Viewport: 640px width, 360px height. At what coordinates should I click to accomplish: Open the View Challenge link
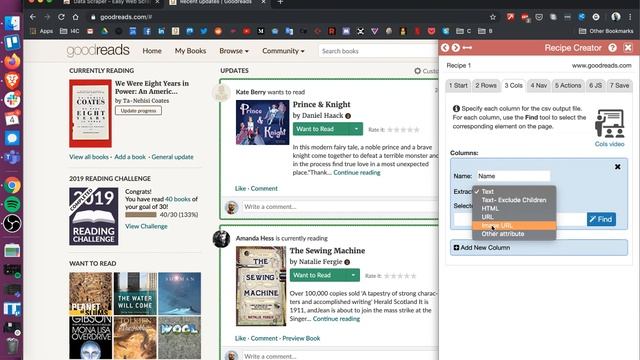tap(146, 226)
